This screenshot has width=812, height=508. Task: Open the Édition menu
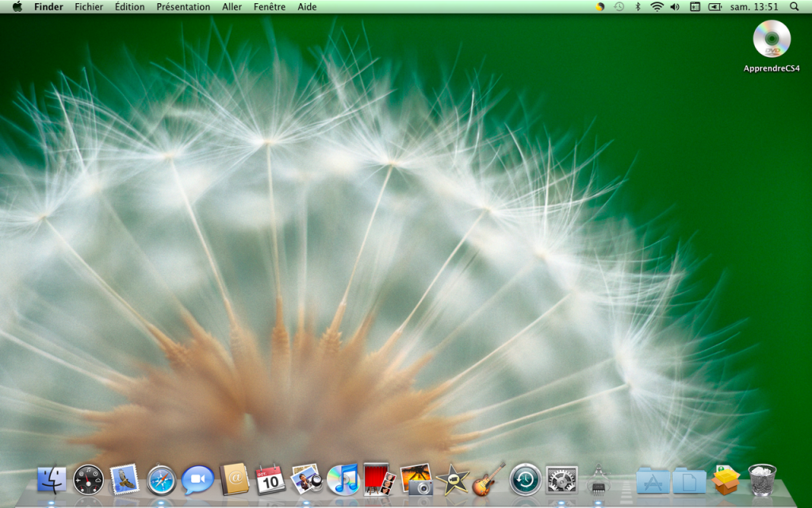129,6
